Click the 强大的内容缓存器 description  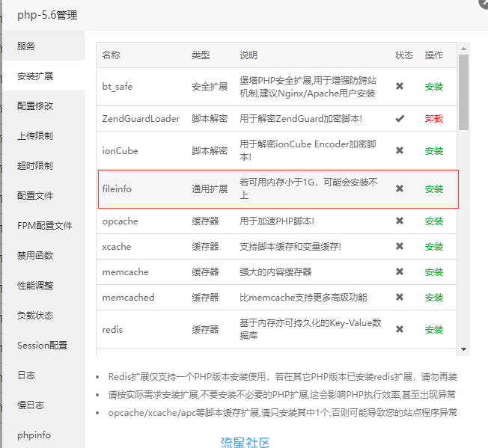click(275, 272)
